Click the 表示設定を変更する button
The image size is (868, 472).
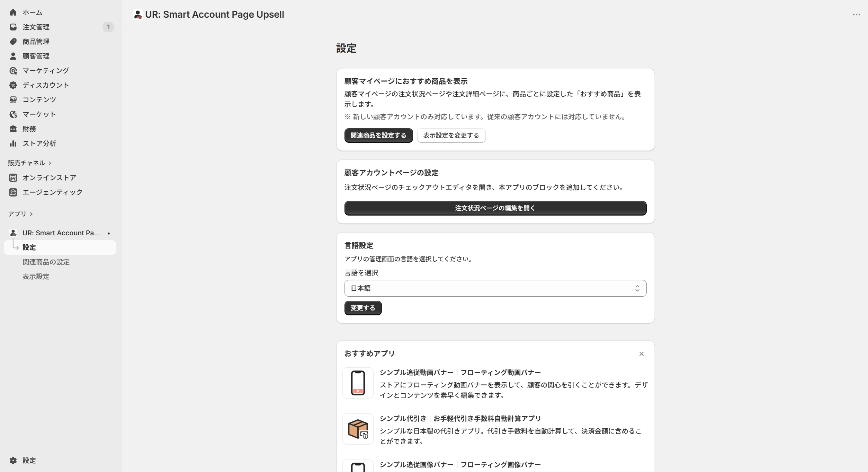point(451,136)
